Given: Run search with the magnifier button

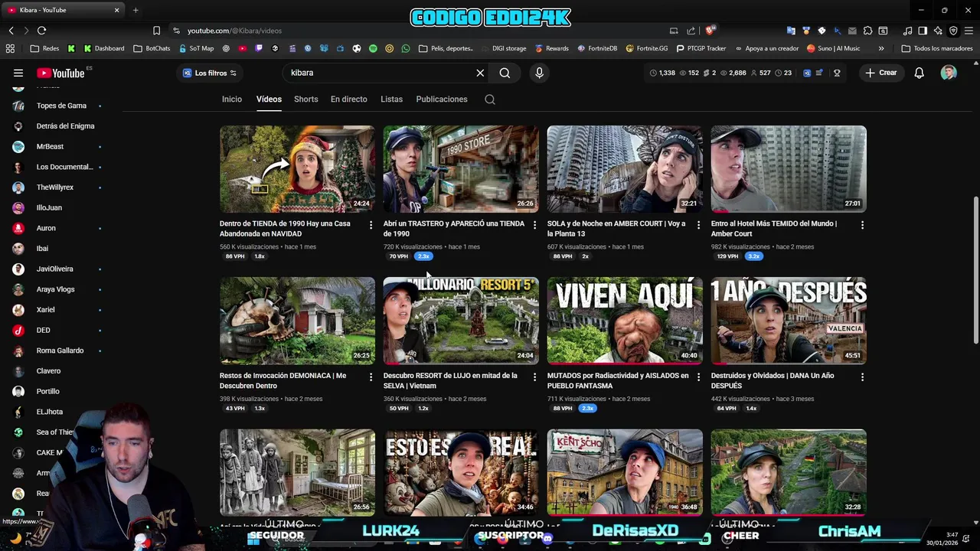Looking at the screenshot, I should point(505,73).
